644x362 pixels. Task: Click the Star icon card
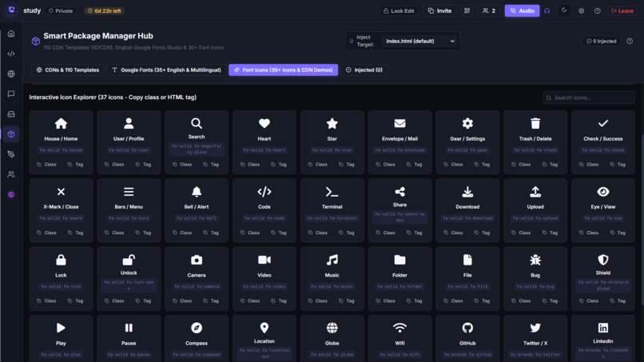tap(332, 142)
